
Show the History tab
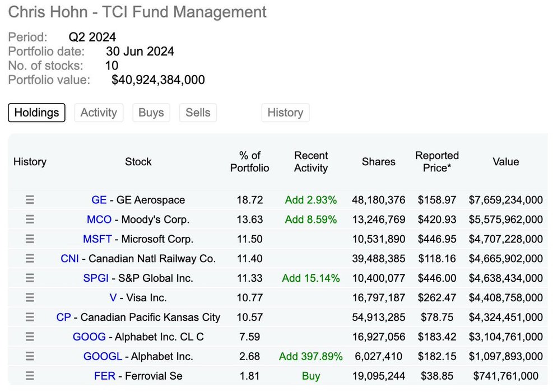285,113
